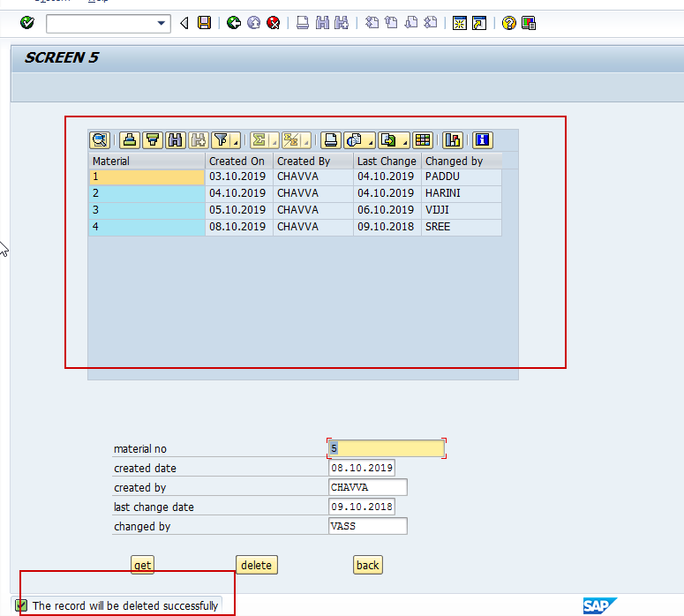Select the Last Change column header
Screen dimensions: 684x616
pos(387,161)
